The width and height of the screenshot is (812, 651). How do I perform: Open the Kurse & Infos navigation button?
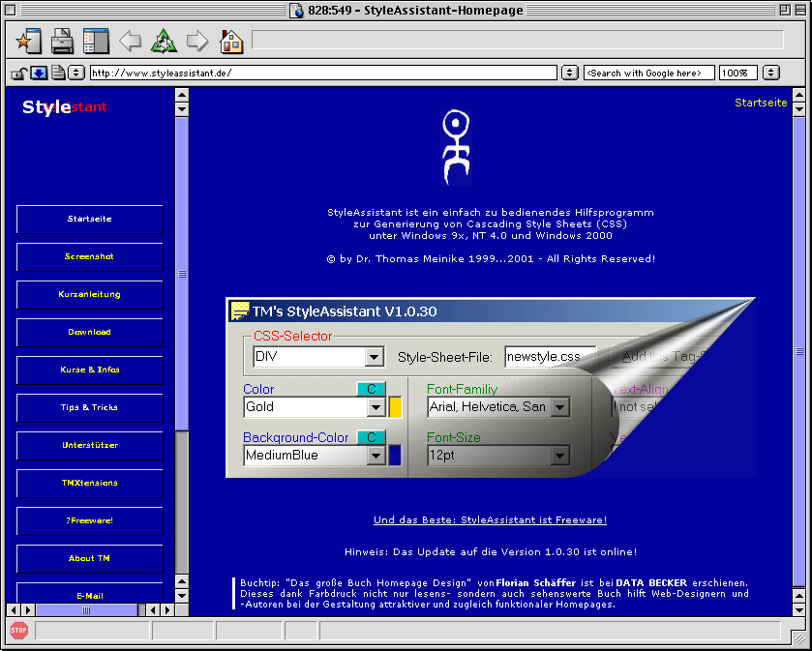[90, 370]
